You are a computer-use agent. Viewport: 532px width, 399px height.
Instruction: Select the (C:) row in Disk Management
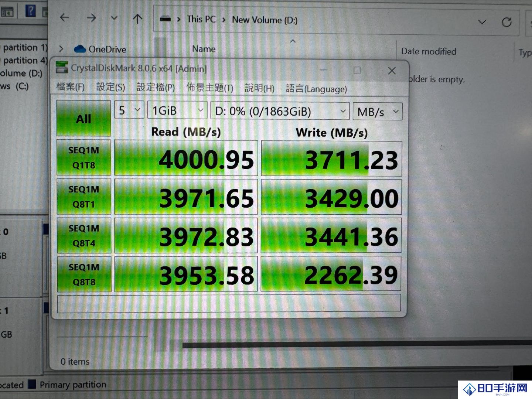[x=14, y=86]
